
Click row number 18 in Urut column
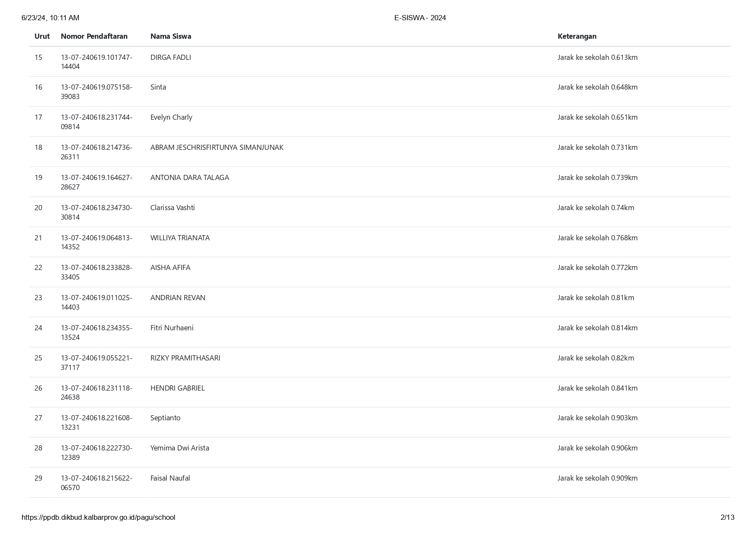pos(38,147)
